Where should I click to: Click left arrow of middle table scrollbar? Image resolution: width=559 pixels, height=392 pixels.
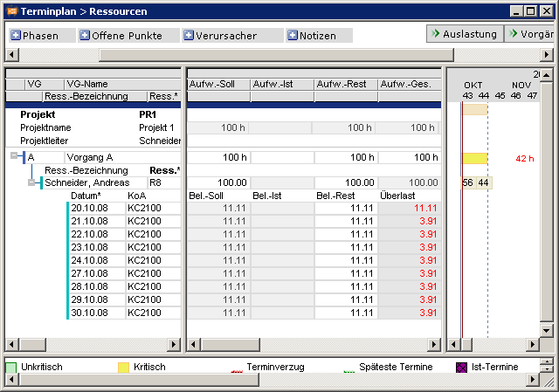(x=194, y=344)
